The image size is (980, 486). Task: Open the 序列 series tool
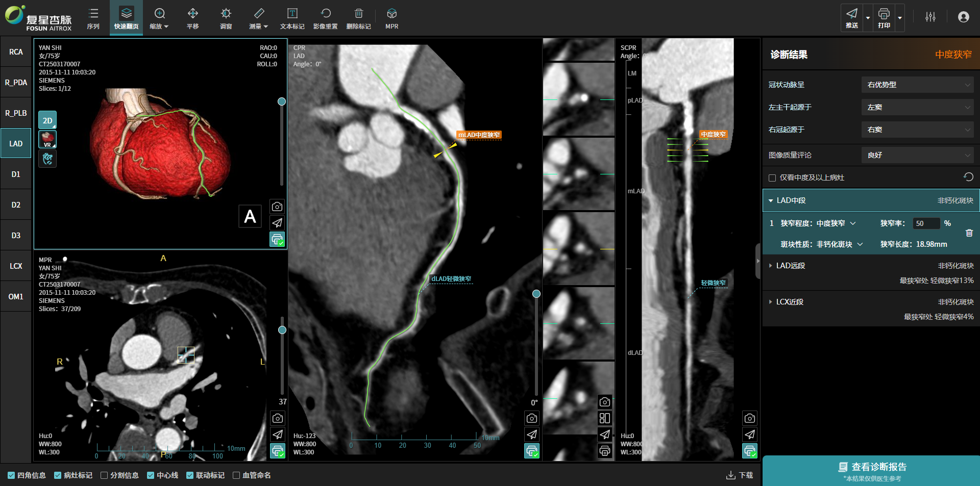click(x=93, y=18)
